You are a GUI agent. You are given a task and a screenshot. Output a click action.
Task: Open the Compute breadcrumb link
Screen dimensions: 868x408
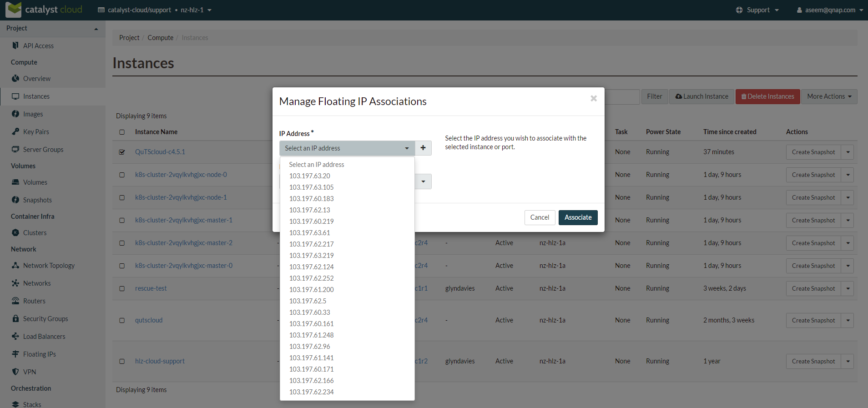[x=160, y=38]
